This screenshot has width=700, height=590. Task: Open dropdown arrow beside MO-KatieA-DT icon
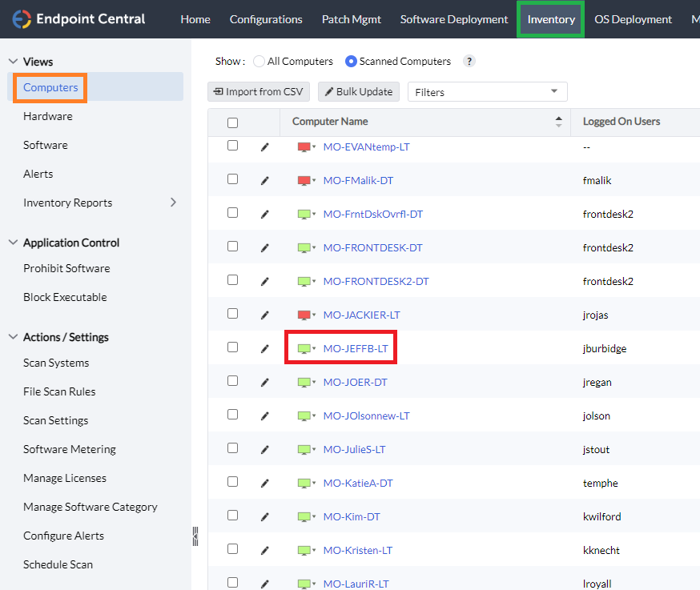tap(314, 483)
